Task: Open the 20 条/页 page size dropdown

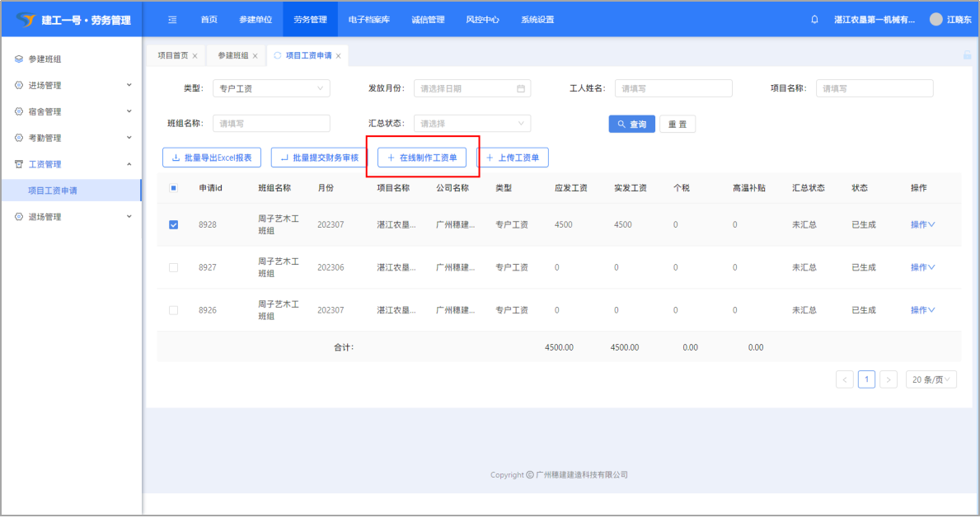Action: (x=931, y=379)
